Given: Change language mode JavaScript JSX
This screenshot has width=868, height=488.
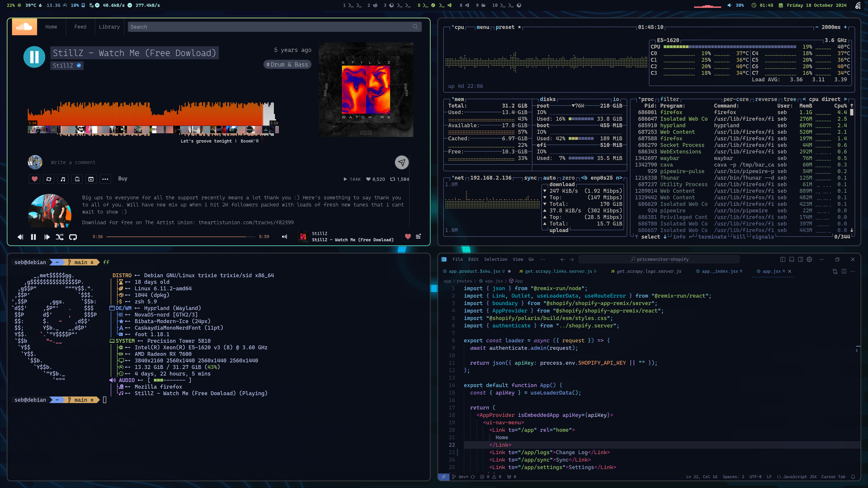Looking at the screenshot, I should point(796,477).
